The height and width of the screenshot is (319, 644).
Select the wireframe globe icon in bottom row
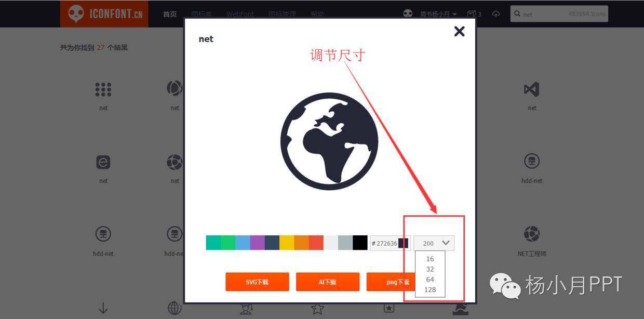coord(175,308)
